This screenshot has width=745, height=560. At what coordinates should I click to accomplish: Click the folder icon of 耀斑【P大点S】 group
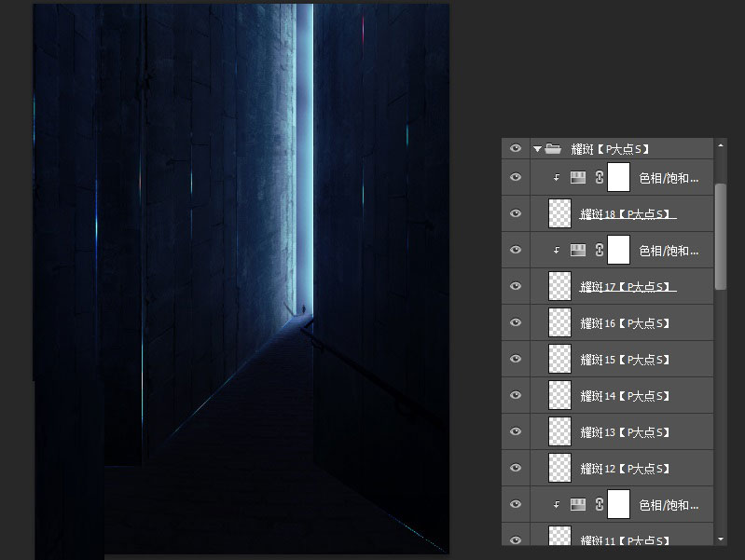click(x=553, y=149)
